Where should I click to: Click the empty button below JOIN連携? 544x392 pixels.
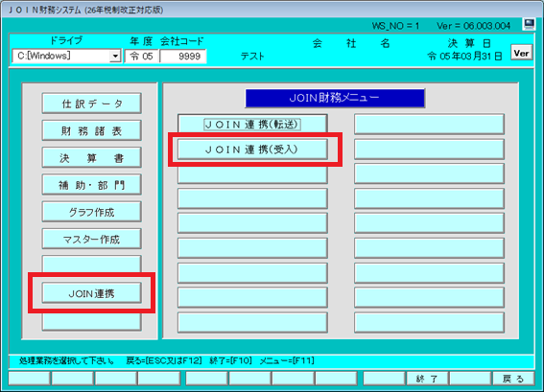tap(91, 321)
